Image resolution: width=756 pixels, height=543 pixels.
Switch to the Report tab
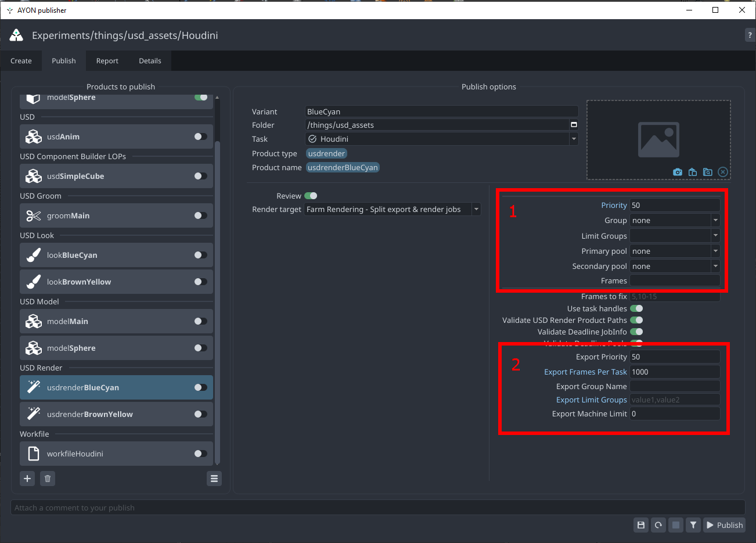click(107, 61)
